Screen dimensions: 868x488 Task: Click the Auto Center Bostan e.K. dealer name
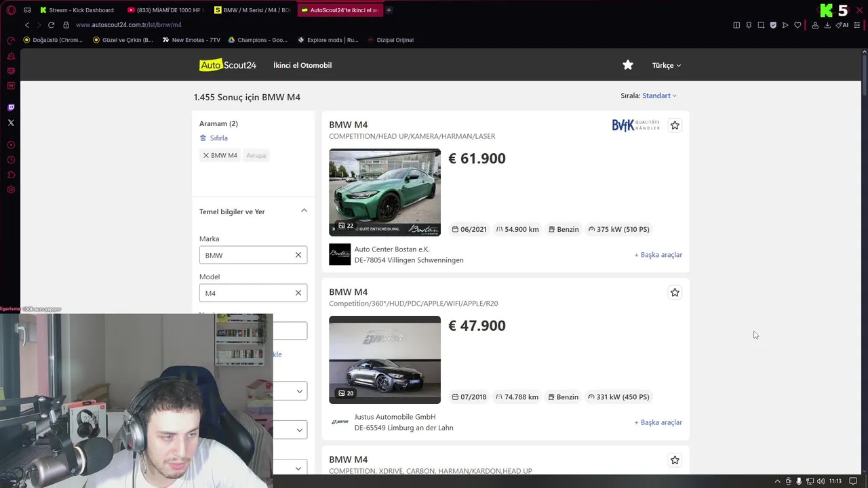[392, 249]
